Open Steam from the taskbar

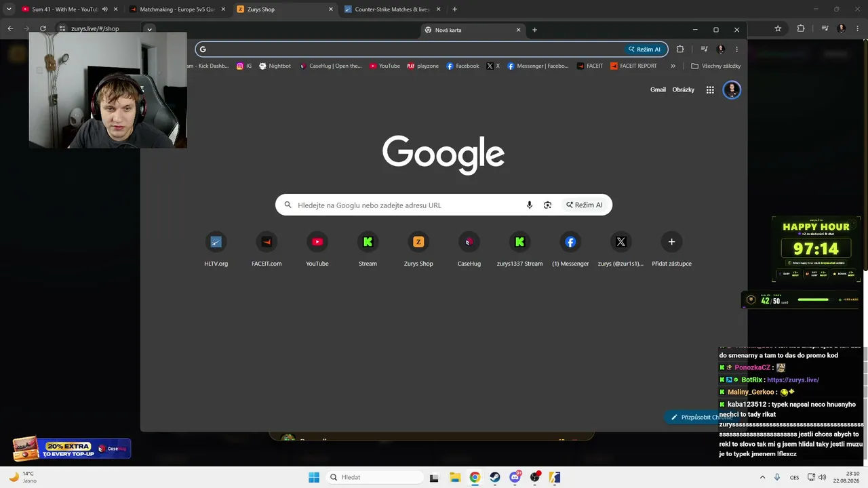tap(495, 477)
